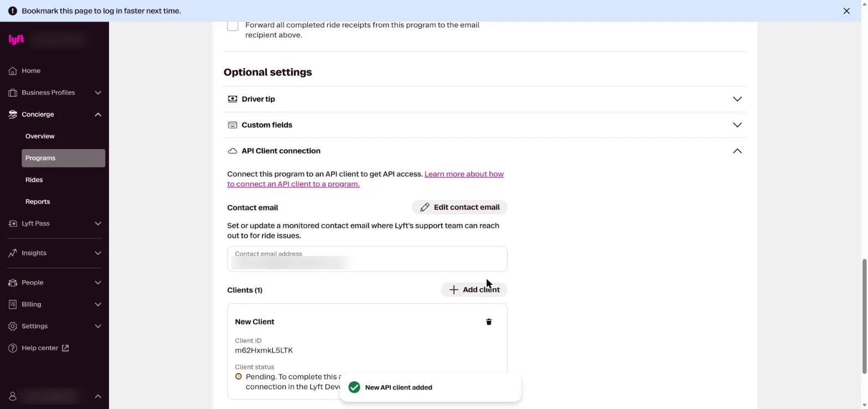Image resolution: width=868 pixels, height=409 pixels.
Task: Click the Add client button
Action: tap(474, 290)
